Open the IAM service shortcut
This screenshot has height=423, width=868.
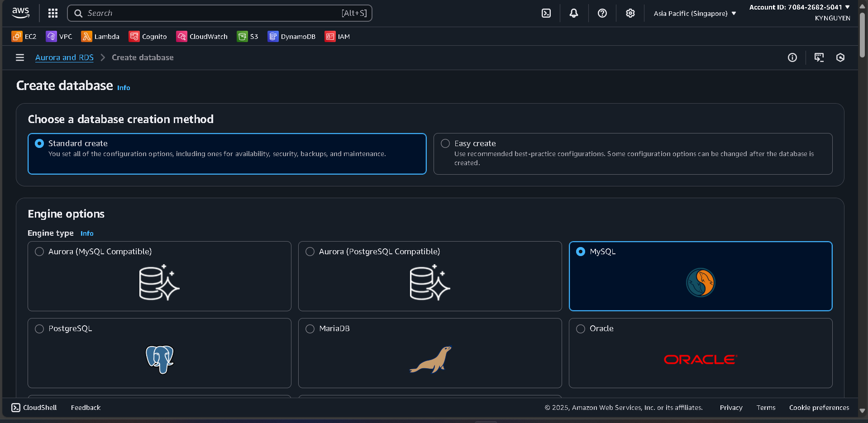pyautogui.click(x=337, y=36)
